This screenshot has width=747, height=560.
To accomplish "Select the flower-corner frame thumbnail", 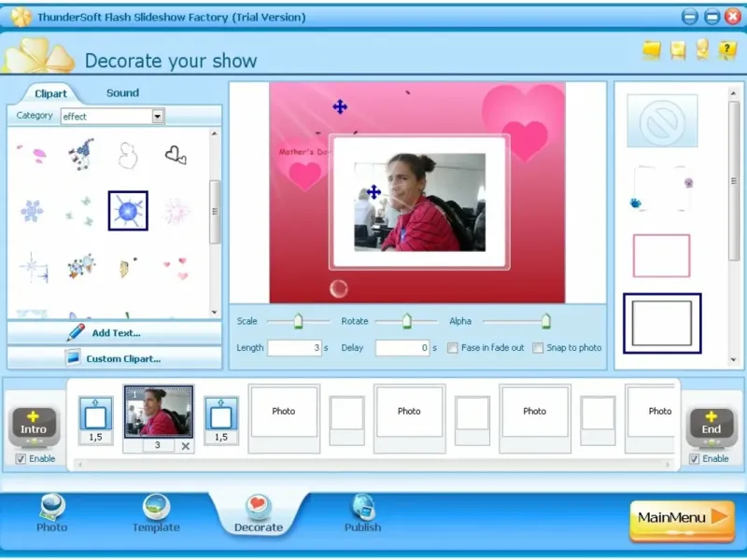I will pyautogui.click(x=662, y=189).
